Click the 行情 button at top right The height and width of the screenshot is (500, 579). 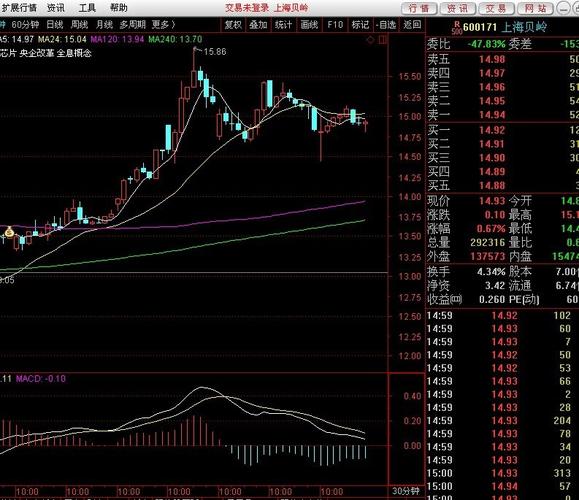coord(419,8)
